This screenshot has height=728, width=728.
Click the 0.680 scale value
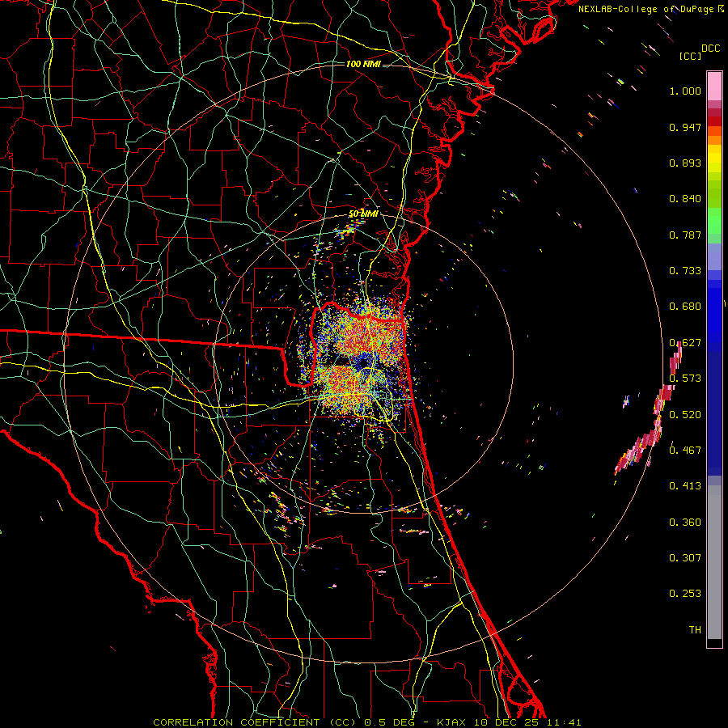click(x=685, y=307)
